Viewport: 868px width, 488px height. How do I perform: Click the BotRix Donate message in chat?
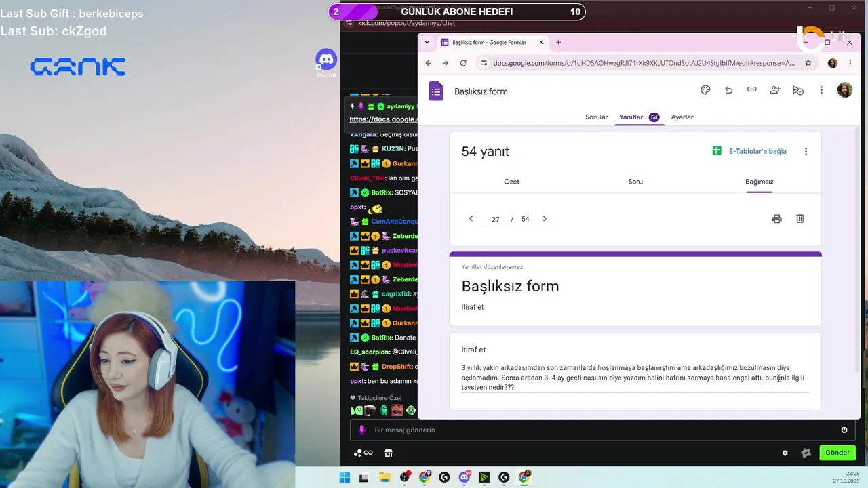pos(384,338)
